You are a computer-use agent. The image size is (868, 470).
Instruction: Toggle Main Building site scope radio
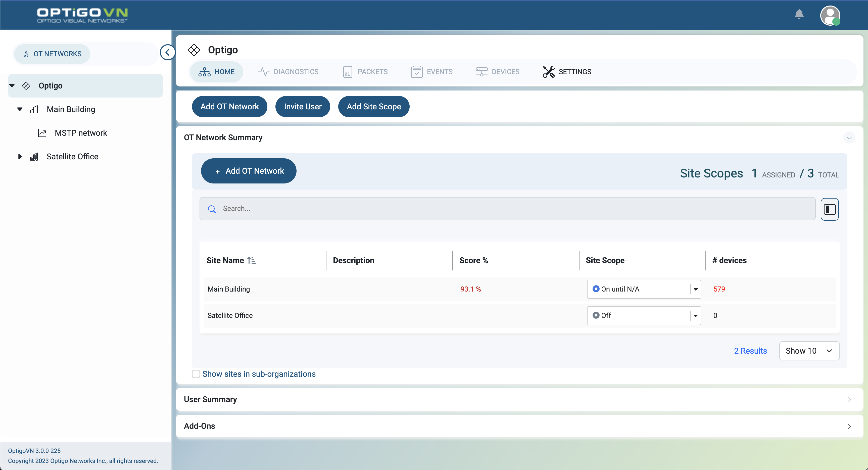596,289
